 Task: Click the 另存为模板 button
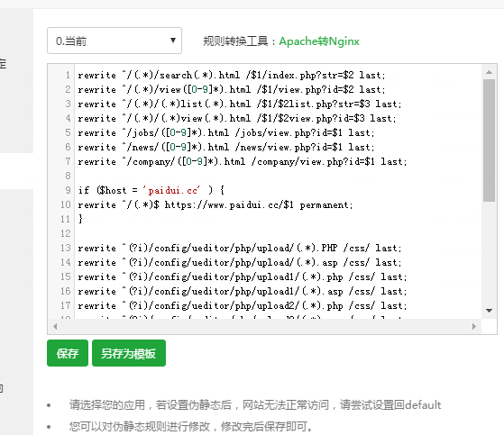click(129, 353)
